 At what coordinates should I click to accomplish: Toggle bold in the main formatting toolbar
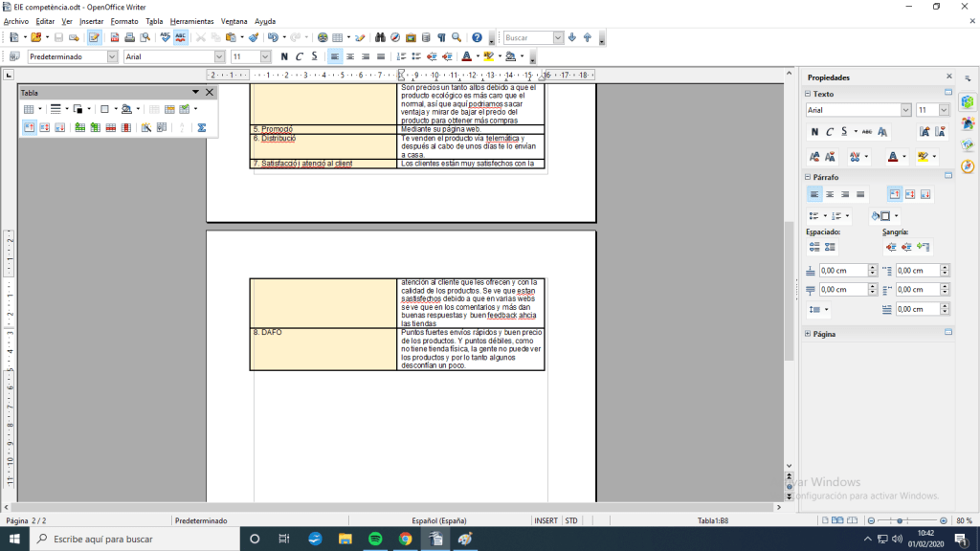coord(284,56)
